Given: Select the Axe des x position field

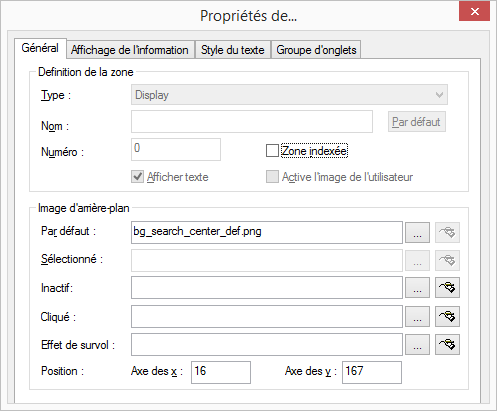Looking at the screenshot, I should [221, 372].
